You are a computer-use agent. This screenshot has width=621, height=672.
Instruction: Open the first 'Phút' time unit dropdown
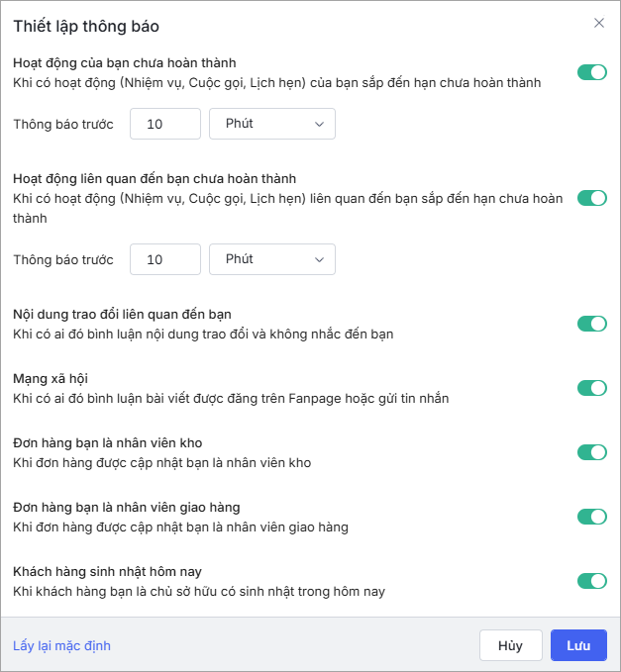272,124
